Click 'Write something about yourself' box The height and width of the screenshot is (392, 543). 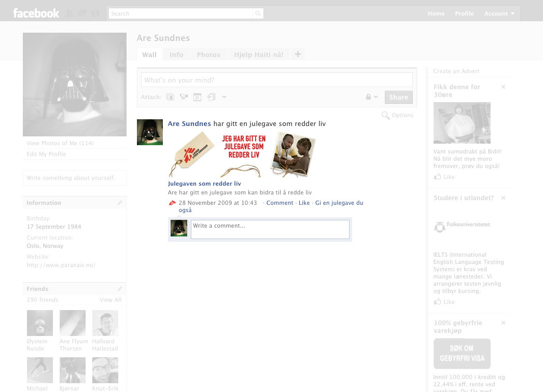click(75, 178)
